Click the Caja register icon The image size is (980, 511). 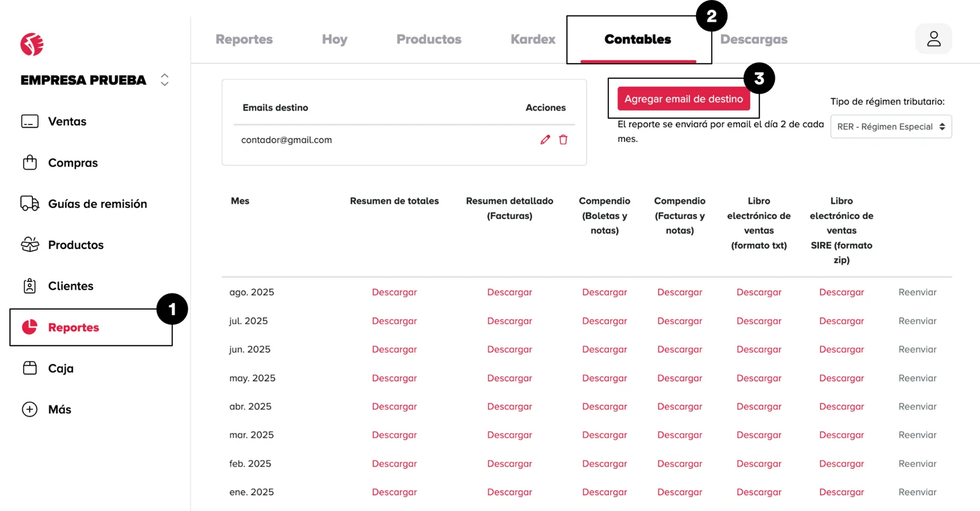click(x=30, y=368)
